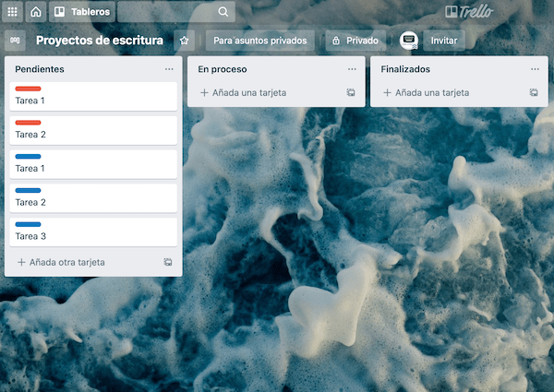This screenshot has height=392, width=554.
Task: Open blue-labeled Tarea 2 card
Action: click(93, 198)
